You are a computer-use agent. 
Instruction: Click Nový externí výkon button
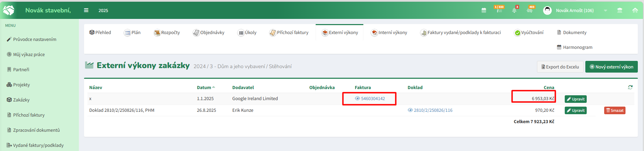[x=611, y=67]
